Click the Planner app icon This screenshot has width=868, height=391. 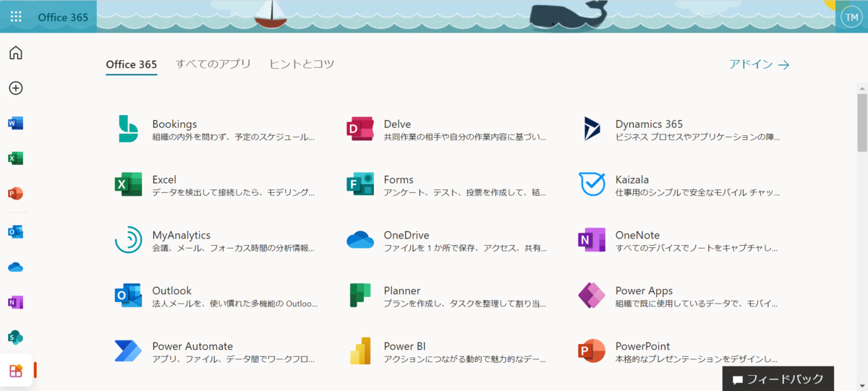coord(359,296)
